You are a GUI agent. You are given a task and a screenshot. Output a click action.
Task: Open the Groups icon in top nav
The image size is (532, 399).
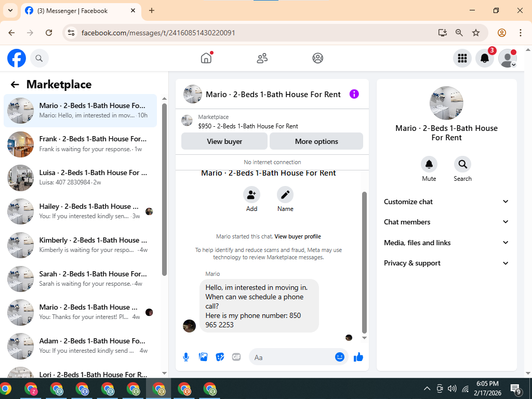317,58
